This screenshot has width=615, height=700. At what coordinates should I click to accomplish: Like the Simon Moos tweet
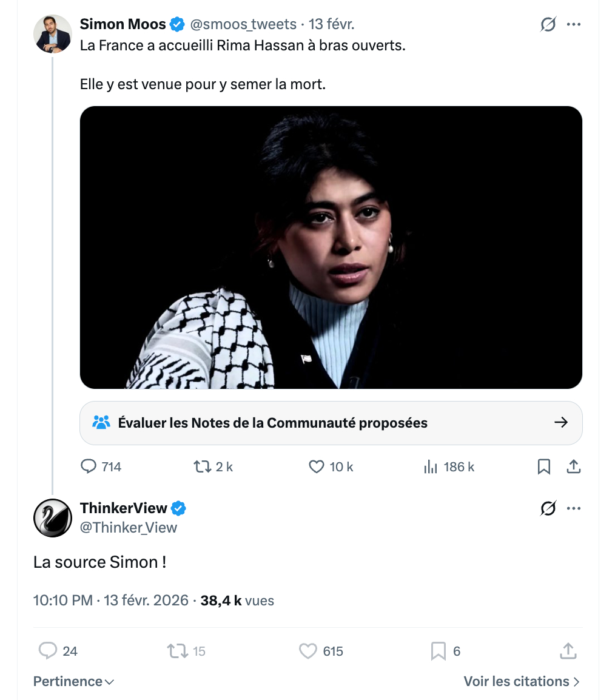[317, 466]
